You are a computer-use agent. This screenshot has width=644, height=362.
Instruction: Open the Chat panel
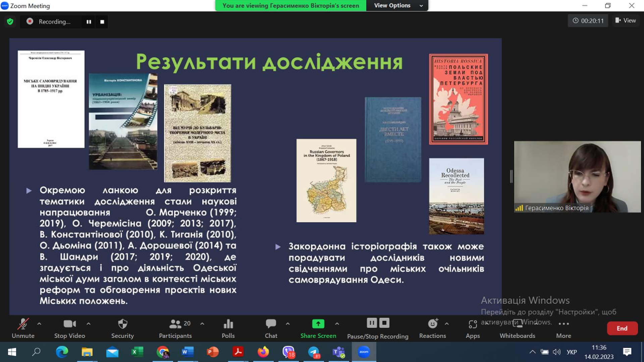pyautogui.click(x=271, y=328)
